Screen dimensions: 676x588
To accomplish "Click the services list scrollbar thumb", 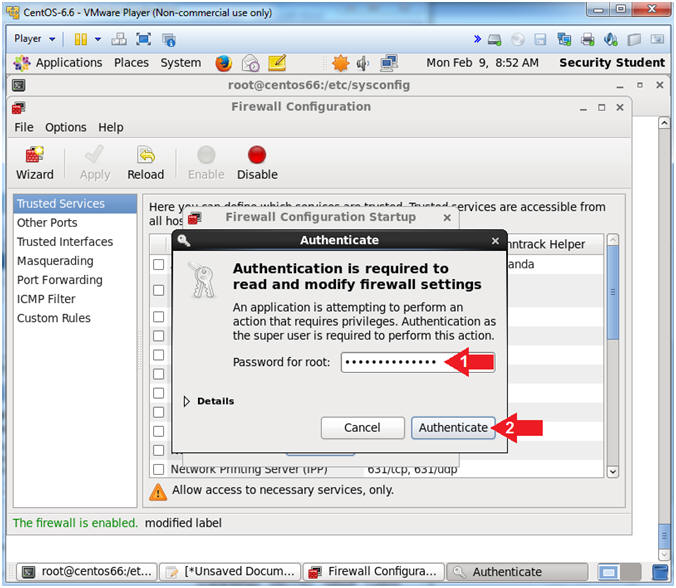I will point(612,292).
